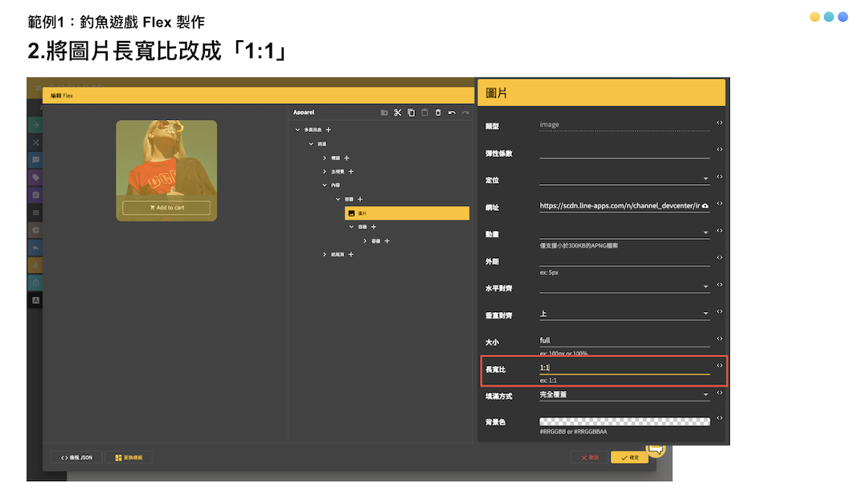The width and height of the screenshot is (868, 489).
Task: Click the 取消 cancel button
Action: coord(590,458)
